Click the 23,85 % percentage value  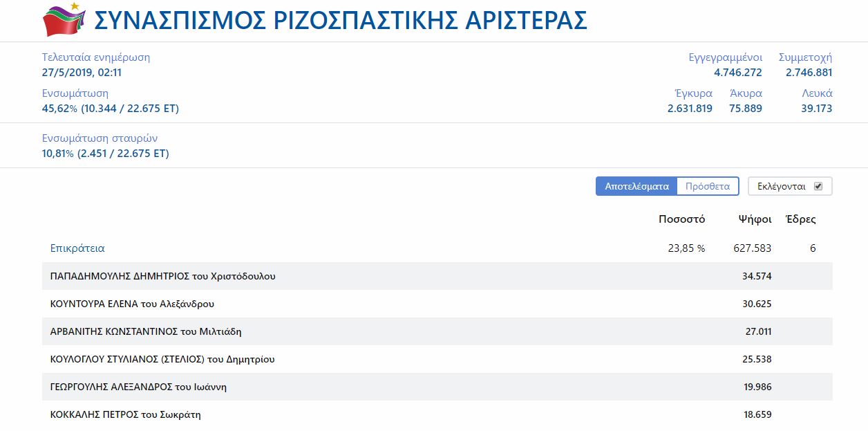[x=686, y=248]
